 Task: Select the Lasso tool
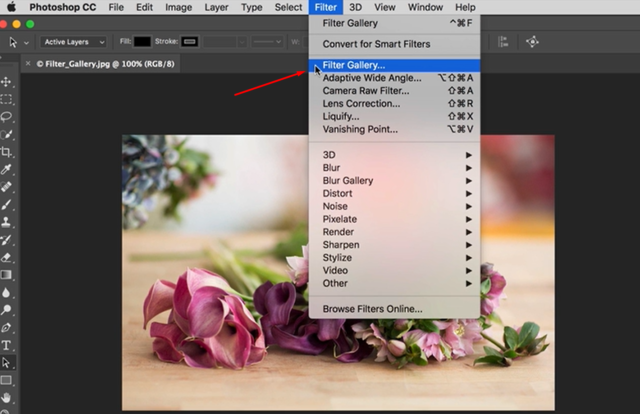(x=6, y=117)
